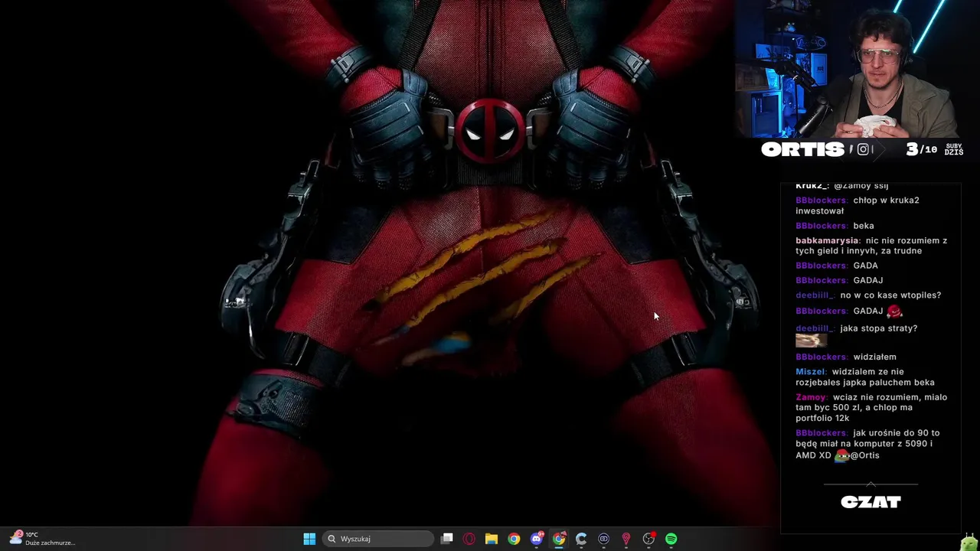Open File Explorer from the taskbar
Image resolution: width=980 pixels, height=551 pixels.
492,539
